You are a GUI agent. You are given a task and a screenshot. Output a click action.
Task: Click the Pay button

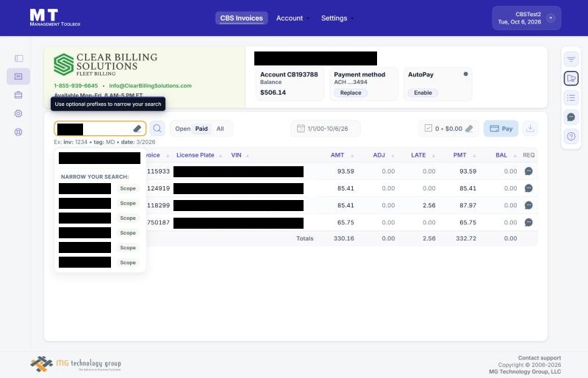[x=501, y=129]
